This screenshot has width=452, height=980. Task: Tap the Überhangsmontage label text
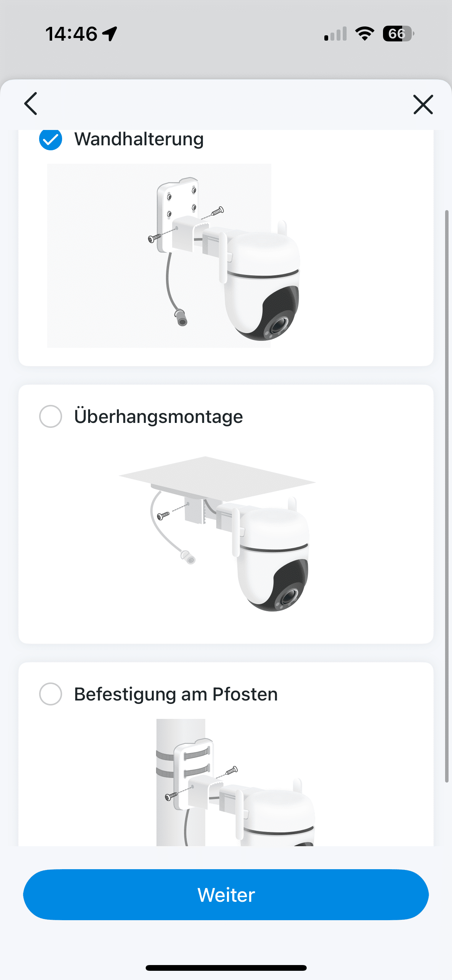pyautogui.click(x=158, y=416)
